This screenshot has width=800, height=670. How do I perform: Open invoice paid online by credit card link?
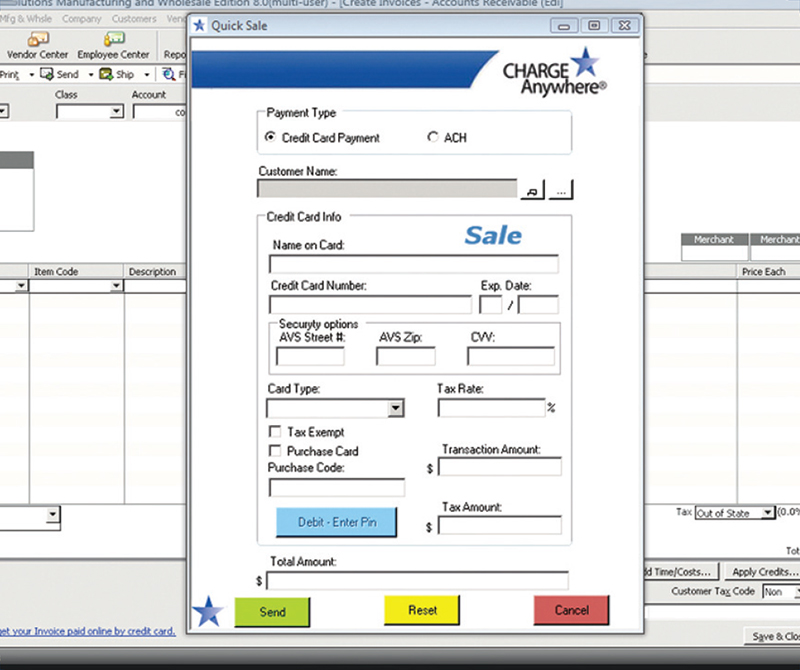pyautogui.click(x=88, y=631)
